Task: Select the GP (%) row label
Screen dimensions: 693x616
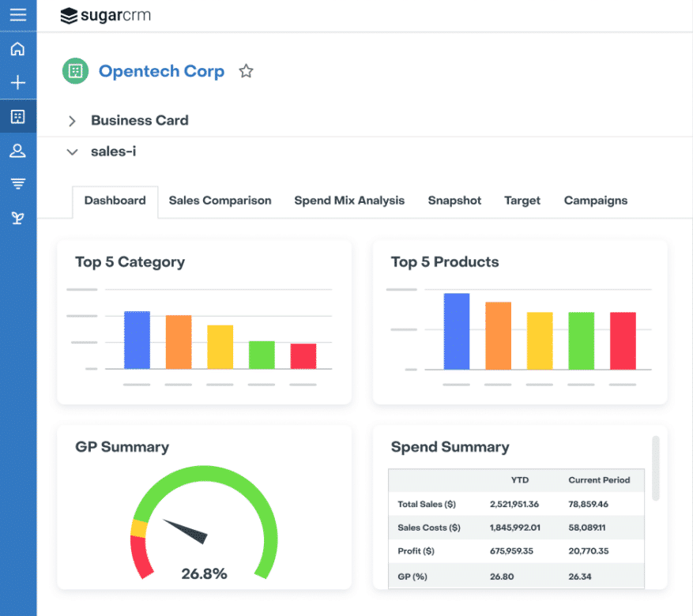Action: (x=412, y=577)
